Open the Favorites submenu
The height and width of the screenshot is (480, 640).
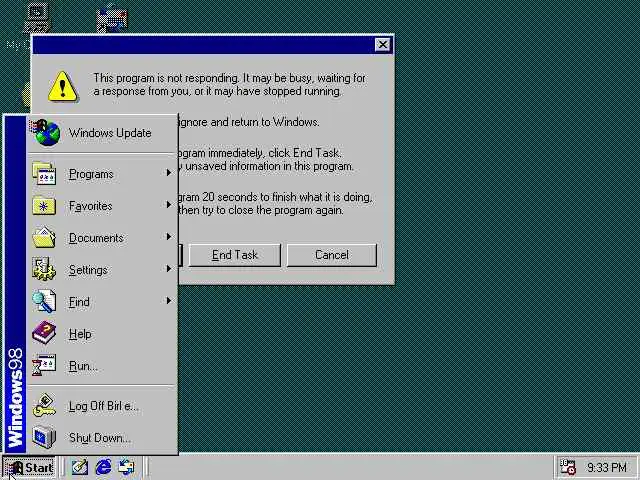(x=102, y=206)
